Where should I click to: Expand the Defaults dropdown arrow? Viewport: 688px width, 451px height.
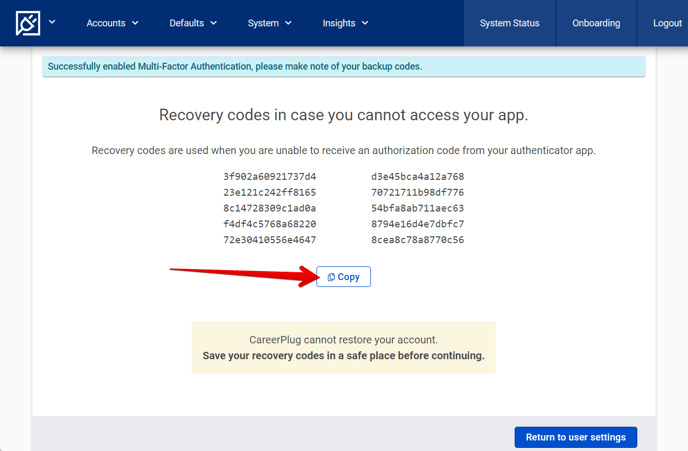coord(214,23)
